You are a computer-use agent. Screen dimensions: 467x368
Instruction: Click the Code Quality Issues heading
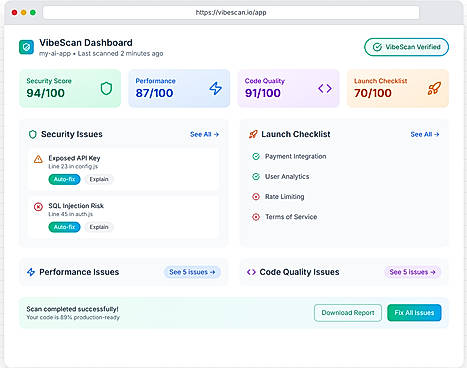pyautogui.click(x=299, y=272)
